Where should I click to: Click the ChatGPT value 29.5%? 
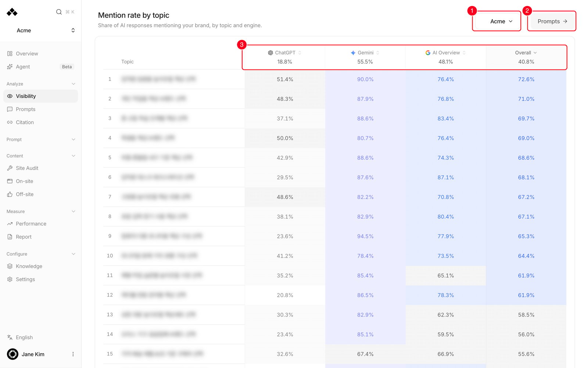pos(285,177)
